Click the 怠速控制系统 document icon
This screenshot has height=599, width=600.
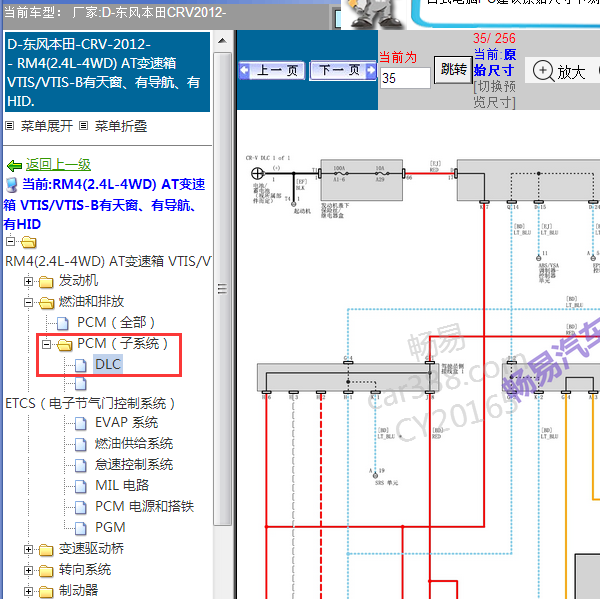pyautogui.click(x=81, y=465)
